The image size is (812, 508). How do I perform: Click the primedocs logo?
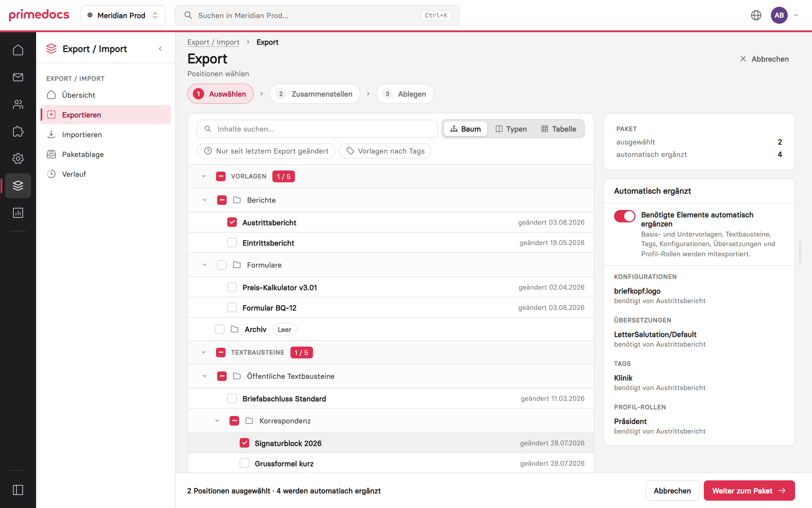(x=39, y=15)
